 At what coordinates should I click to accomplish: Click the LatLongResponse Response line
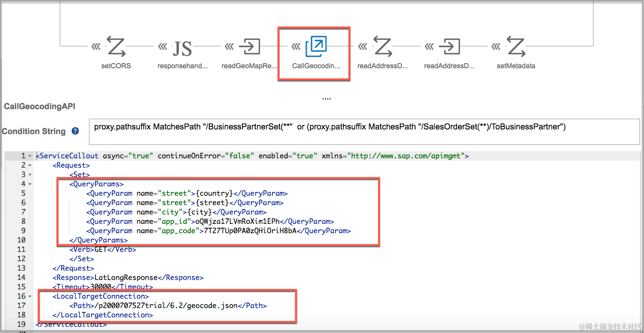(x=128, y=278)
